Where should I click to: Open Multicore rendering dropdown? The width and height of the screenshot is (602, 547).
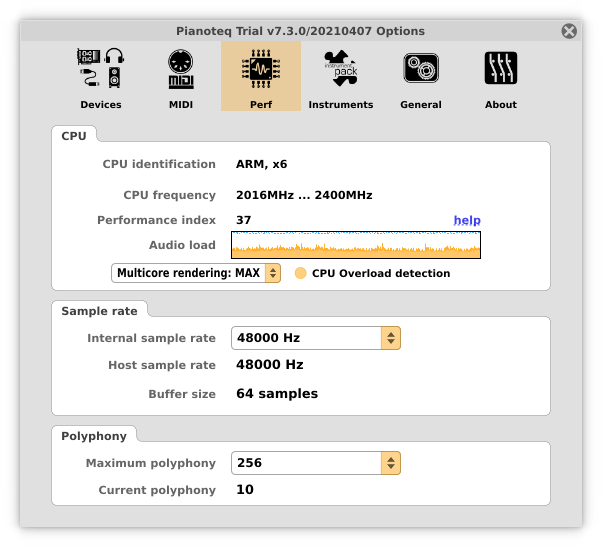[196, 273]
